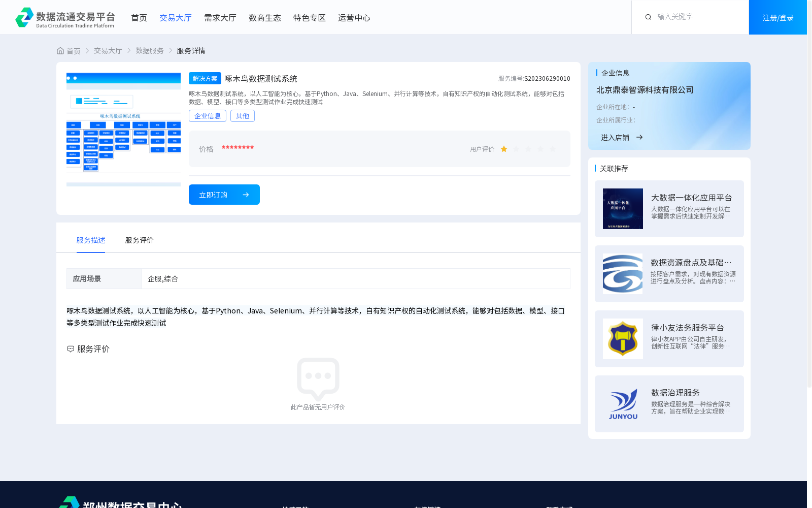Go to 数据服务 breadcrumb link
This screenshot has width=812, height=508.
(150, 51)
